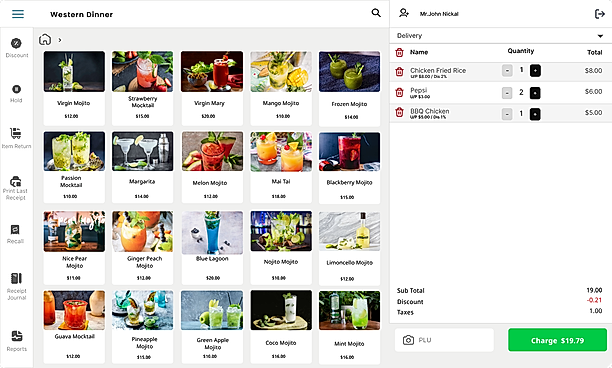Viewport: 612px width, 368px height.
Task: Delete all items via header trash icon
Action: tap(399, 52)
